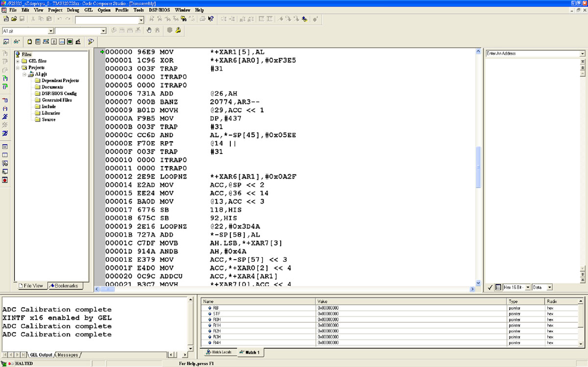Click the green step-over braces icon
The height and width of the screenshot is (367, 588).
click(x=5, y=86)
